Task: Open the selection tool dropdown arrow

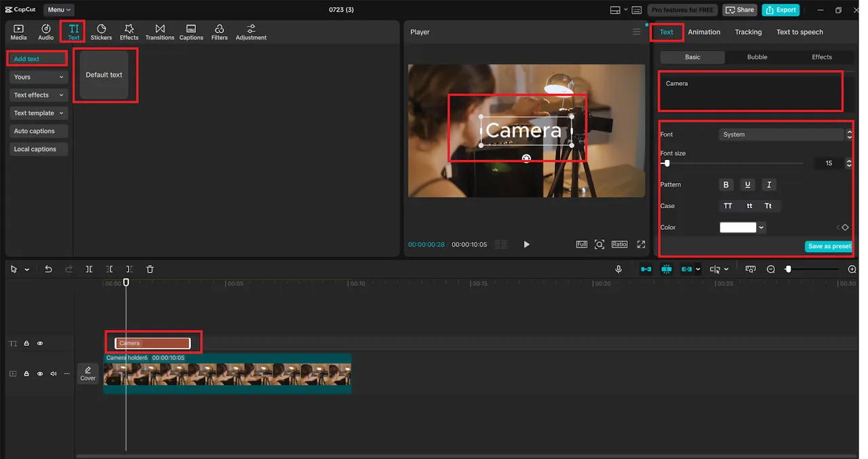Action: [x=27, y=269]
